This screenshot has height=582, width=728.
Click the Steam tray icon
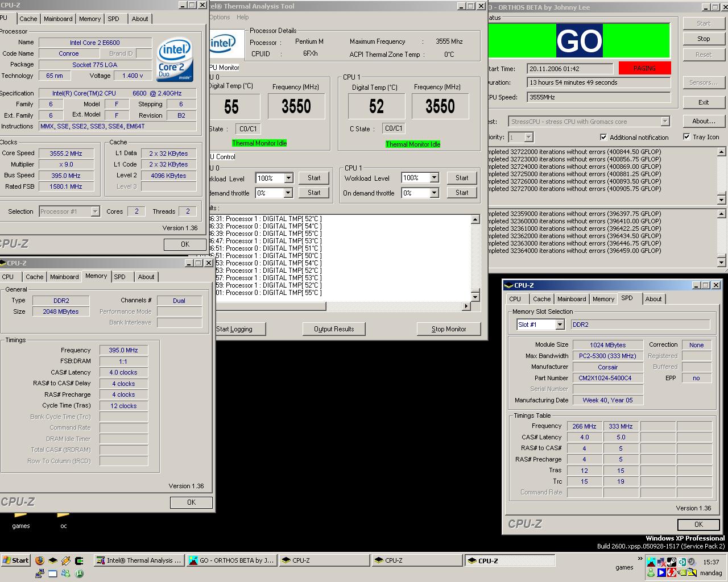click(x=672, y=562)
